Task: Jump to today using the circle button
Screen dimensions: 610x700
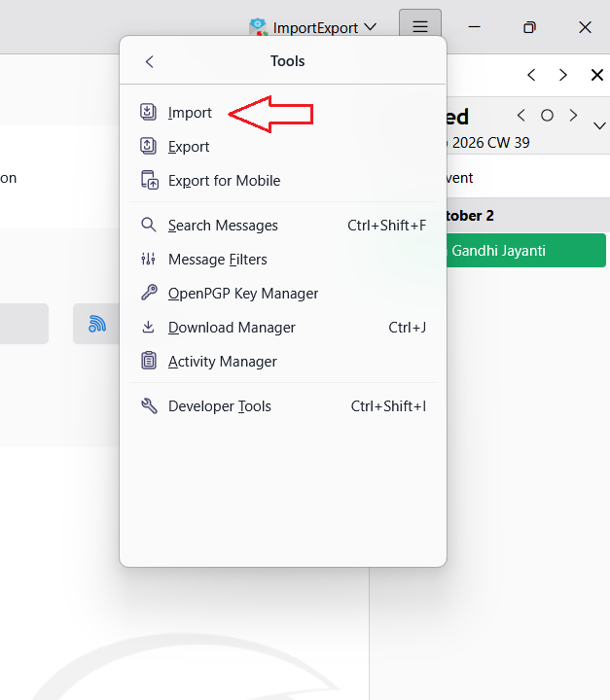Action: (547, 116)
